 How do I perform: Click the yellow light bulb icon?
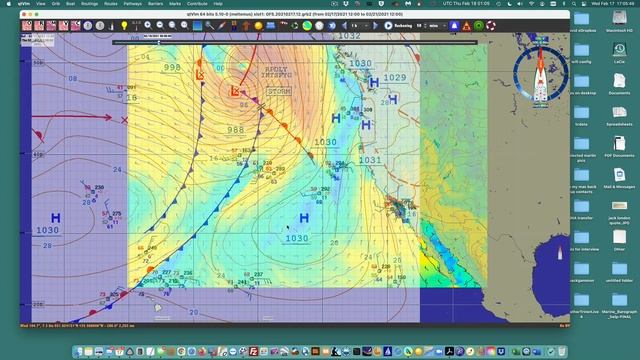(x=124, y=26)
